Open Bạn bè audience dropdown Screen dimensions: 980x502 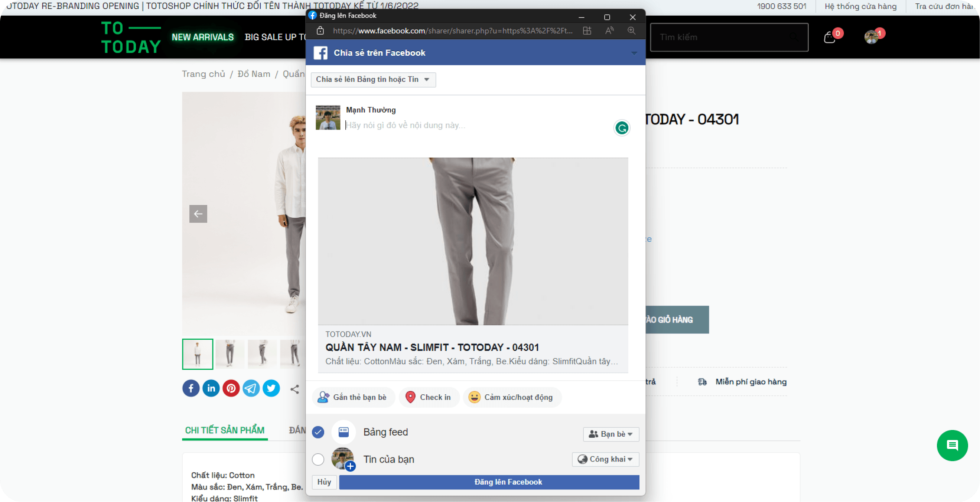pos(611,434)
